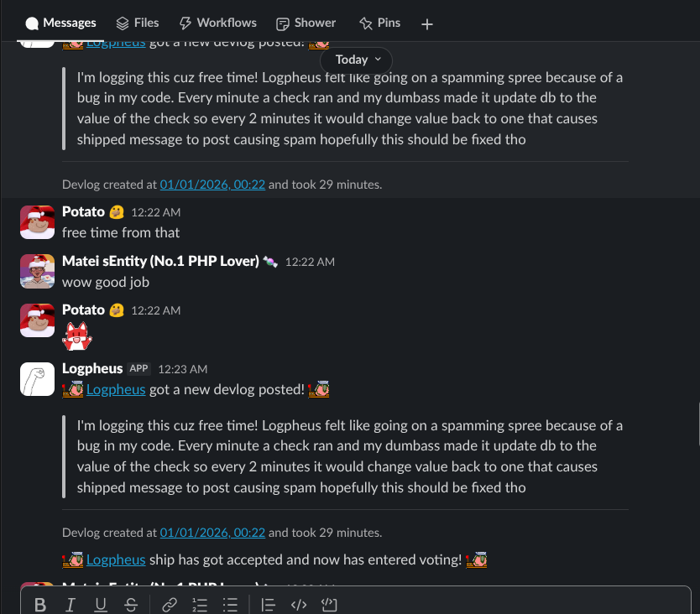Image resolution: width=700 pixels, height=614 pixels.
Task: Insert a blockquote
Action: click(x=268, y=605)
